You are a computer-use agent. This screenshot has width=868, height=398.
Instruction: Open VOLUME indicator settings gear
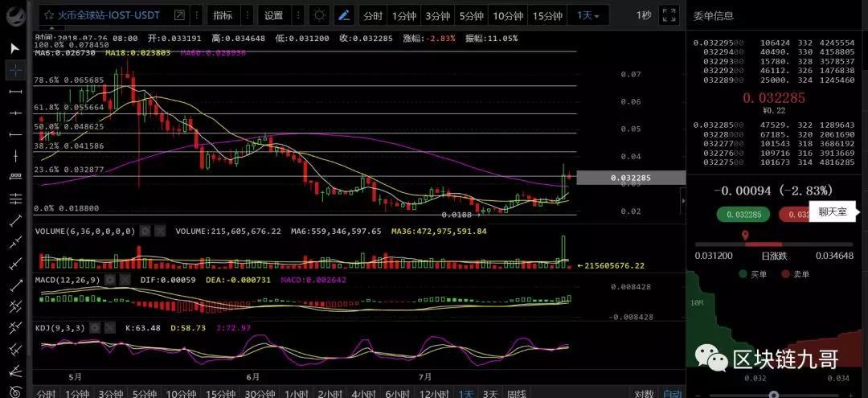[x=145, y=232]
